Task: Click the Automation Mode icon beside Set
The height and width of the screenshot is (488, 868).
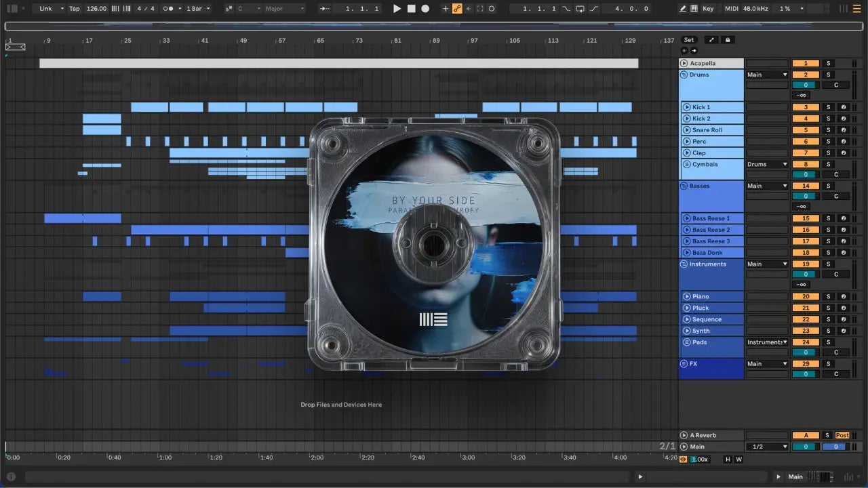Action: pyautogui.click(x=712, y=40)
